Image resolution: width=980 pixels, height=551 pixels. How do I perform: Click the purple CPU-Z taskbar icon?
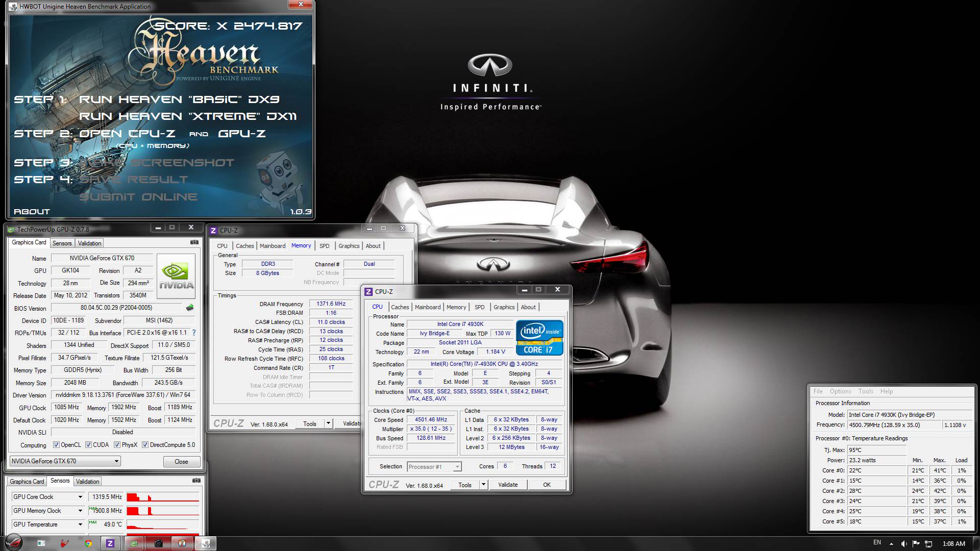110,543
